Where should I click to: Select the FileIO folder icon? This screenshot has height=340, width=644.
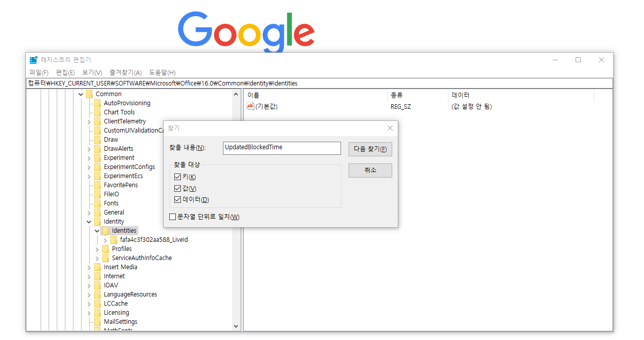(97, 194)
